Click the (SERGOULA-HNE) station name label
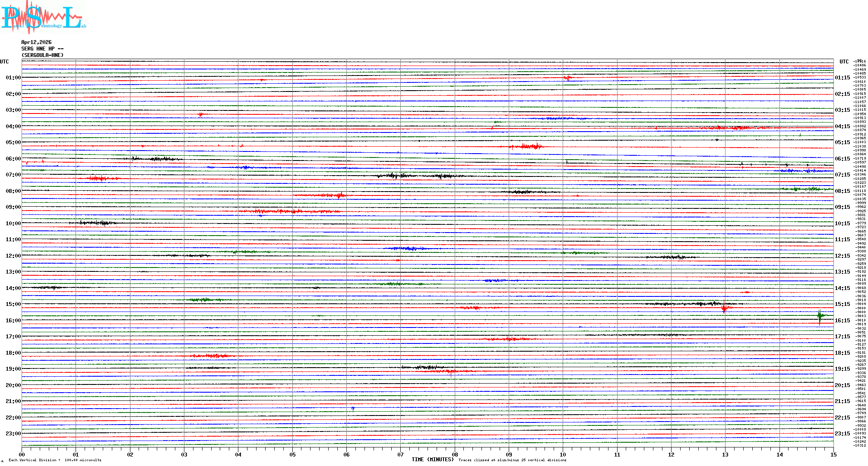 coord(42,55)
